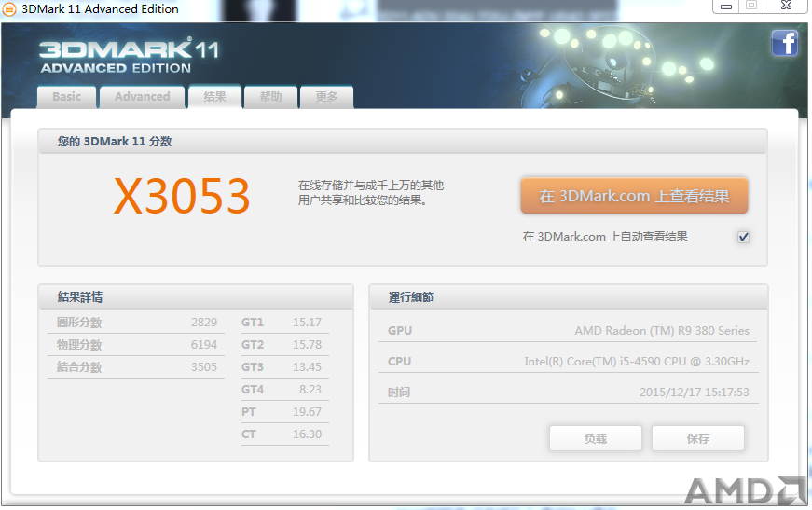Select the 結合分数 value 3505
This screenshot has width=812, height=510.
204,366
